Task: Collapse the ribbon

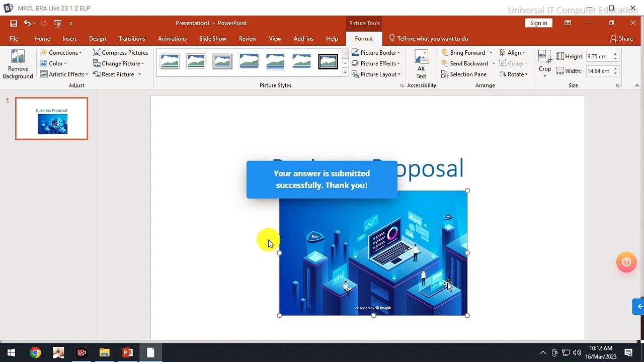Action: (x=637, y=85)
